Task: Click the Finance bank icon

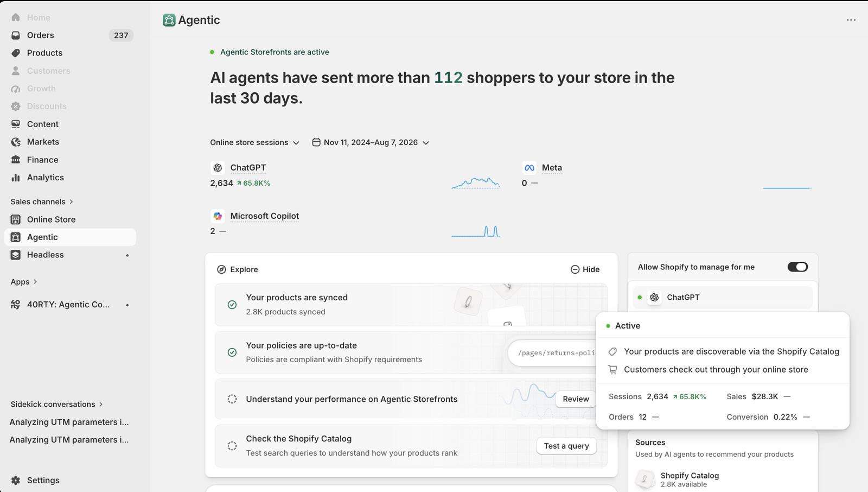Action: (x=16, y=160)
